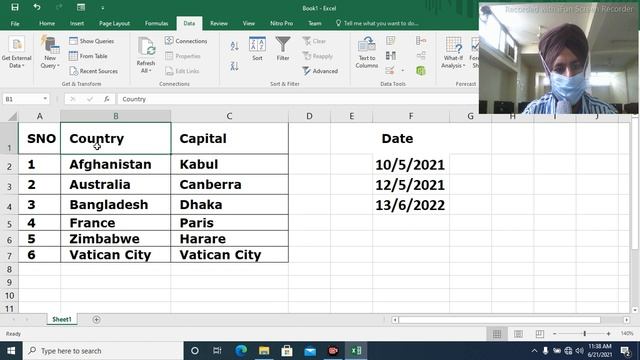640x360 pixels.
Task: Switch to the Insert tab
Action: 77,23
